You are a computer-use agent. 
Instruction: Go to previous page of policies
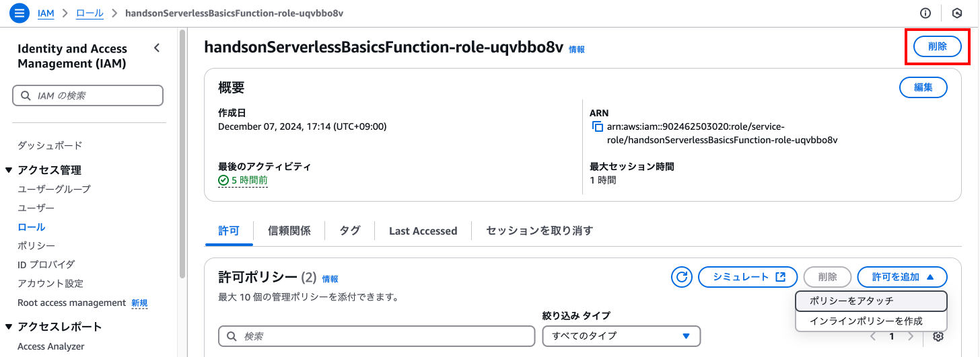coord(873,336)
